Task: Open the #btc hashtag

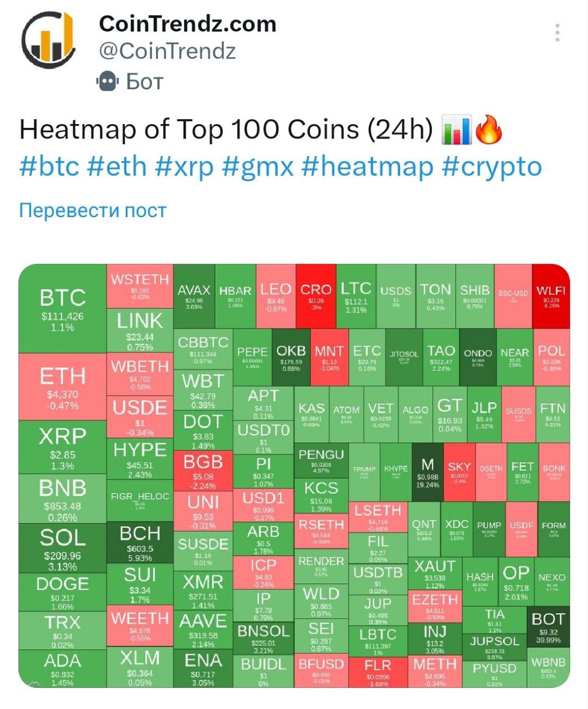Action: (49, 166)
